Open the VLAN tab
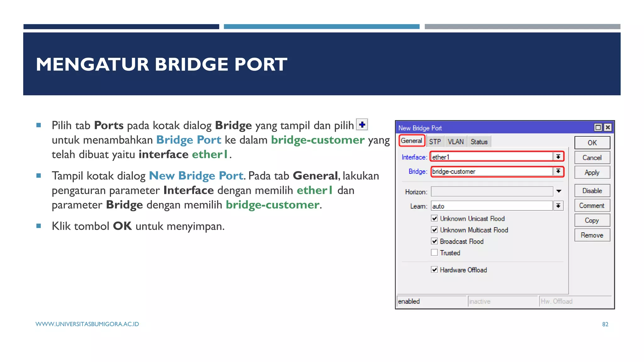The image size is (644, 362). (456, 142)
